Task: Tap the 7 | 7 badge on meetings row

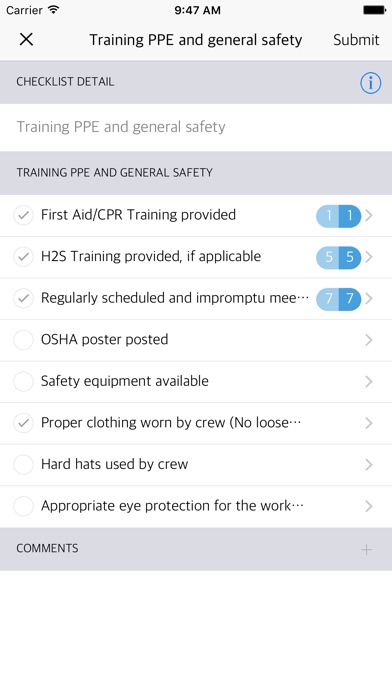Action: tap(338, 298)
